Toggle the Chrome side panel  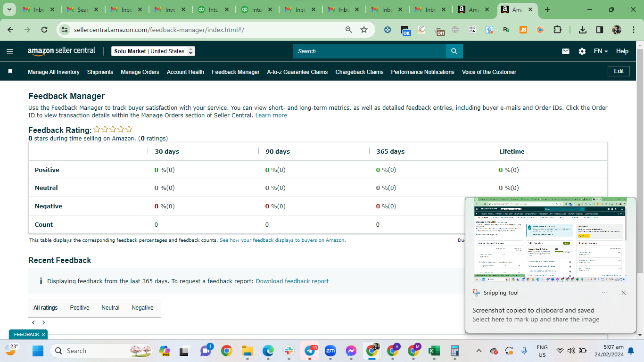600,30
